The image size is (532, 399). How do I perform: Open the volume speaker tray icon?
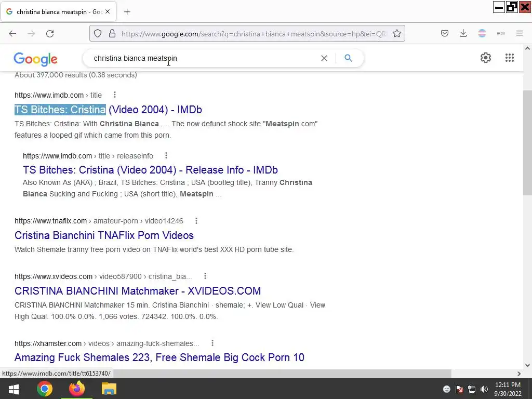tap(484, 389)
